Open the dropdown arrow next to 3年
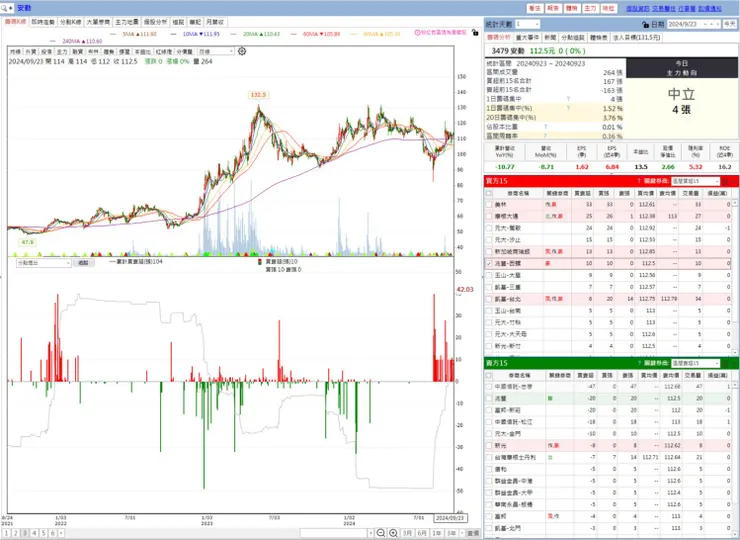Viewport: 740px width, 540px height. click(x=462, y=533)
